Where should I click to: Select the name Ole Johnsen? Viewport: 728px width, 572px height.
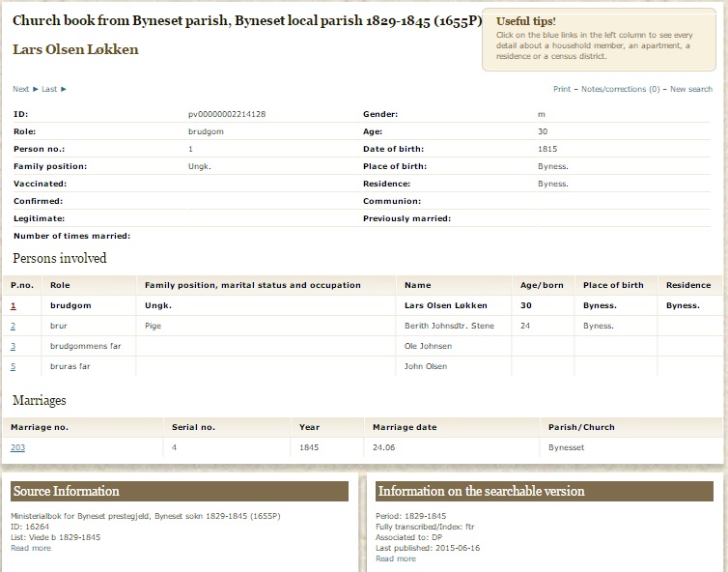(428, 346)
